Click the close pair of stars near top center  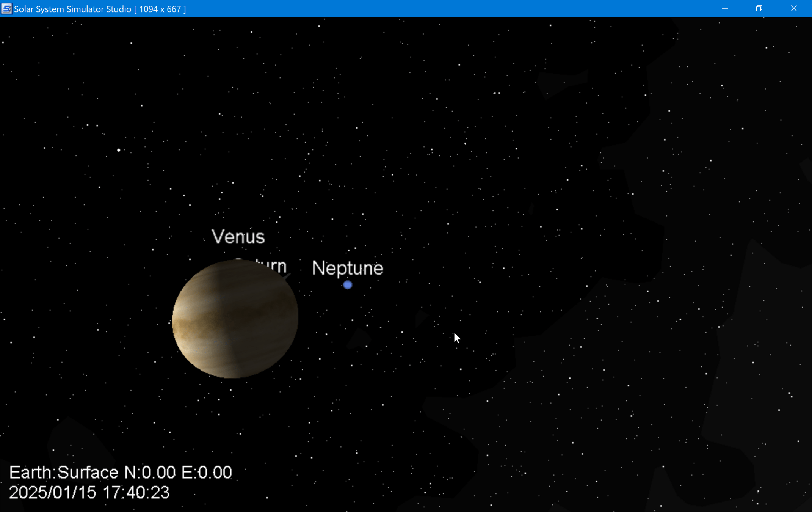point(497,93)
